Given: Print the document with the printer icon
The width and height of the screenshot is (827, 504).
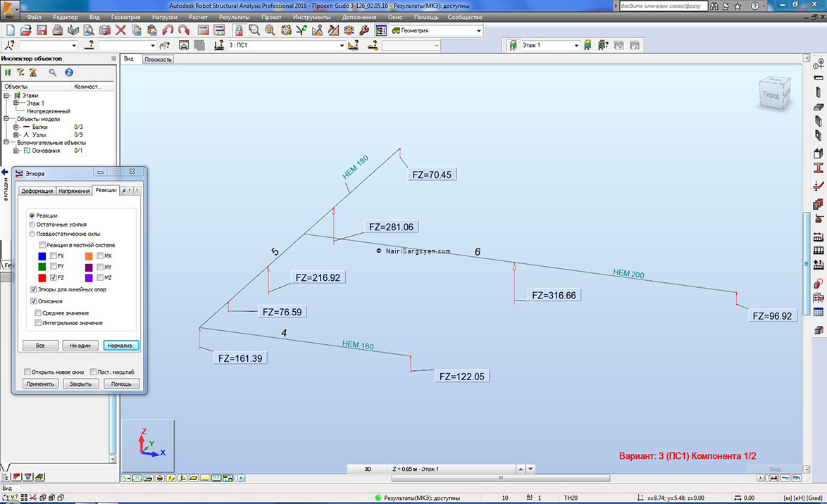Looking at the screenshot, I should 58,30.
